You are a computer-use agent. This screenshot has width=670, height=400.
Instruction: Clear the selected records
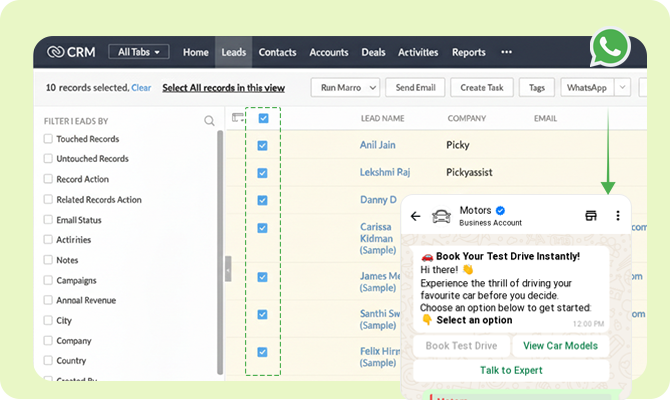(x=141, y=88)
